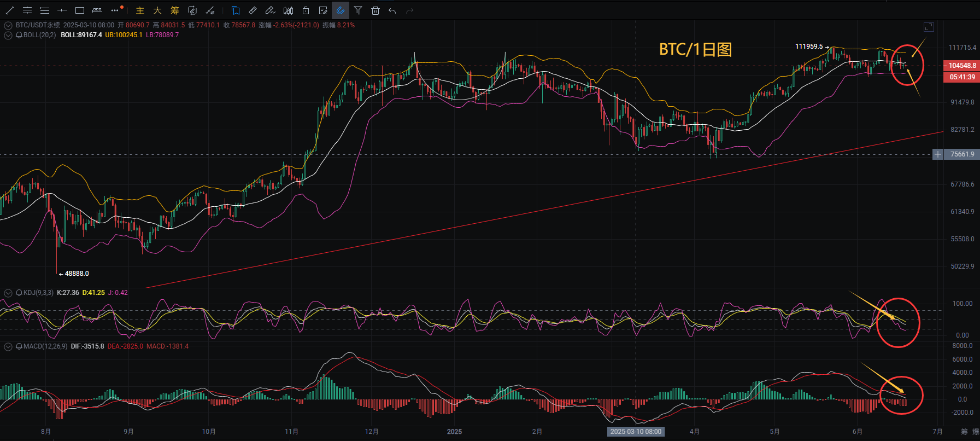Viewport: 980px width, 441px height.
Task: Toggle the 筹 chip distribution in toolbar
Action: click(175, 10)
